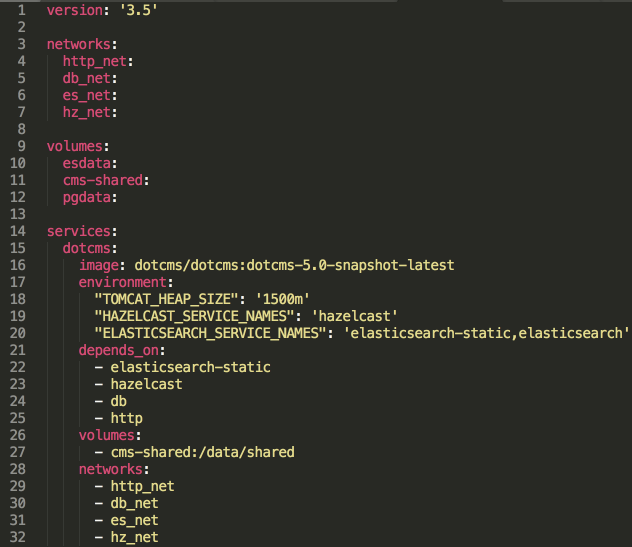Click the es_net list item on line 31
The image size is (632, 547).
click(x=134, y=521)
